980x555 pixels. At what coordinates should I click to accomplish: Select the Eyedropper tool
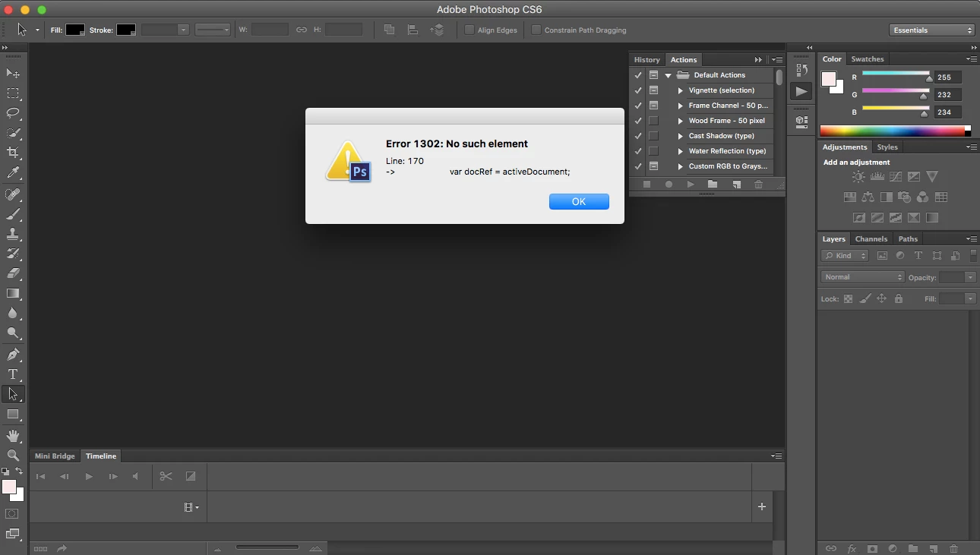click(13, 173)
